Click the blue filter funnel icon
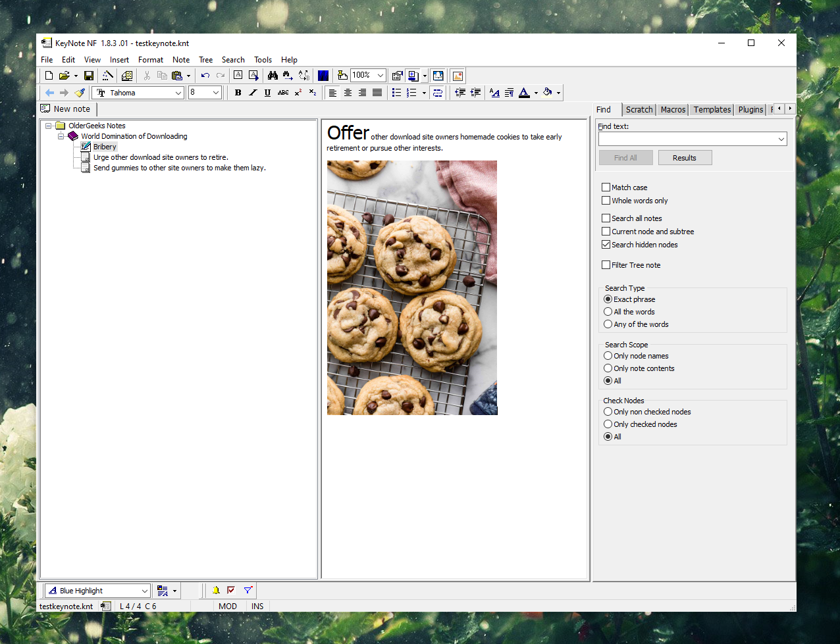The height and width of the screenshot is (644, 840). [x=248, y=591]
